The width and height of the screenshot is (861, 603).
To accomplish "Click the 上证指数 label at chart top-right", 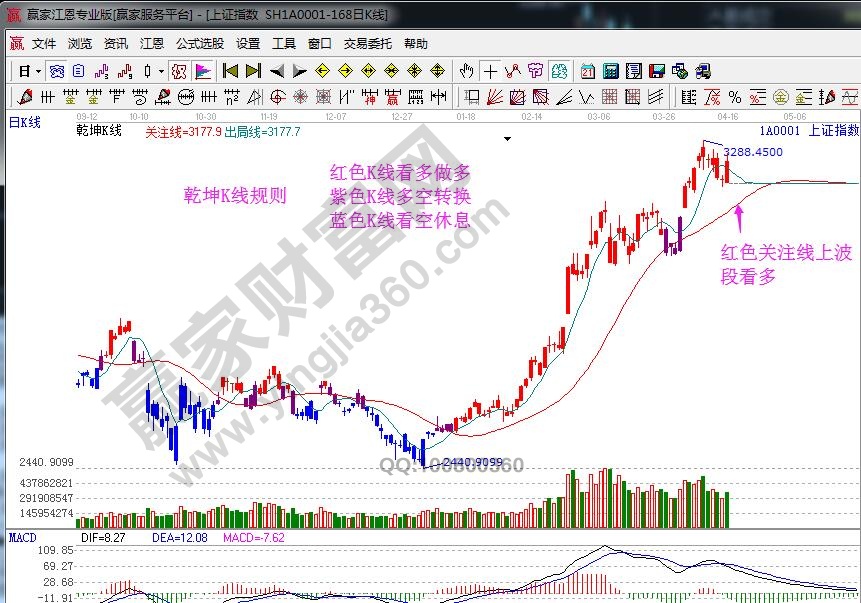I will click(x=833, y=130).
